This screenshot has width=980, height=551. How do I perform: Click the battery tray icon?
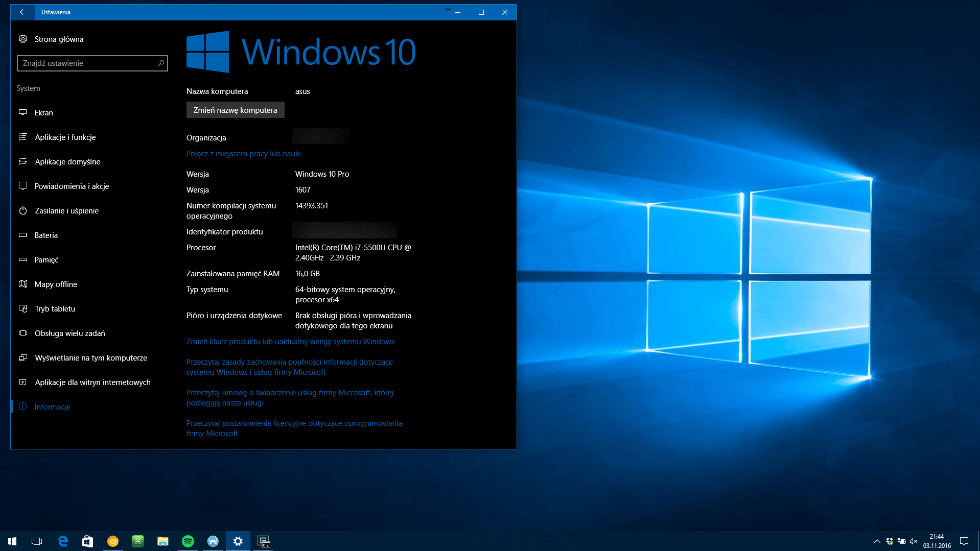902,541
